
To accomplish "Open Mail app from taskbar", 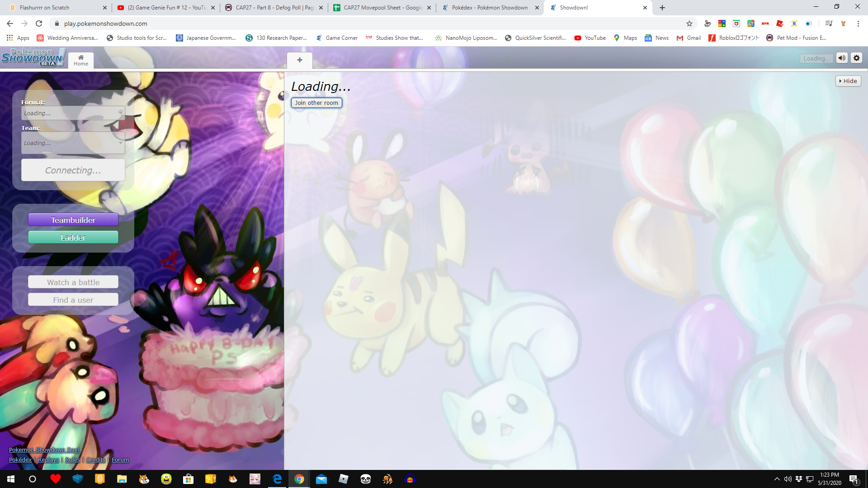I will point(321,479).
